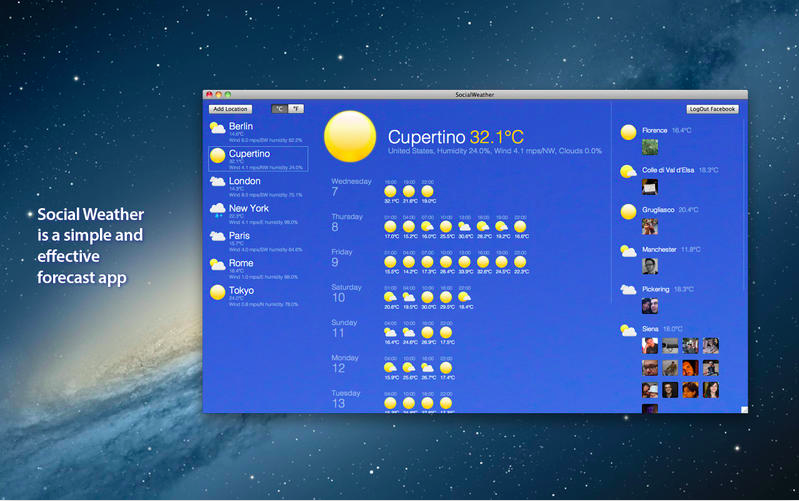Viewport: 799px width, 501px height.
Task: Click Wednesday's first forecast sun icon (32.1°C)
Action: (x=390, y=191)
